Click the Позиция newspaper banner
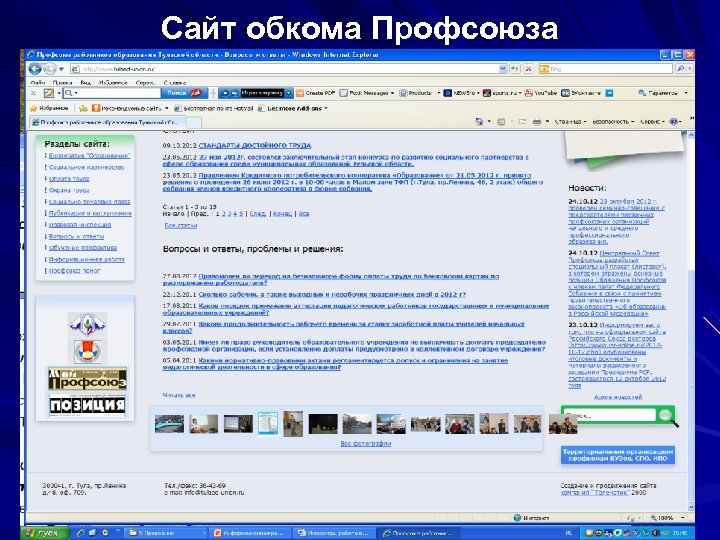Viewport: 720px width, 540px height. 87,405
